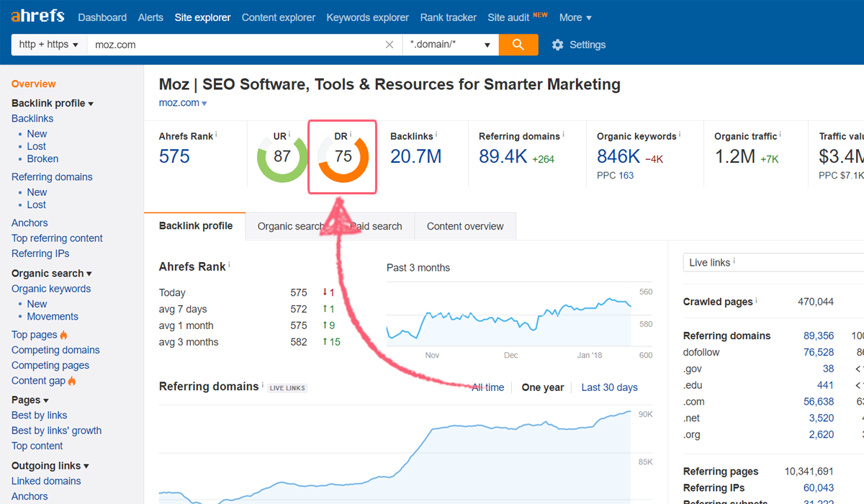Open the *.domain/* mode dropdown
Image resolution: width=864 pixels, height=504 pixels.
click(x=450, y=45)
